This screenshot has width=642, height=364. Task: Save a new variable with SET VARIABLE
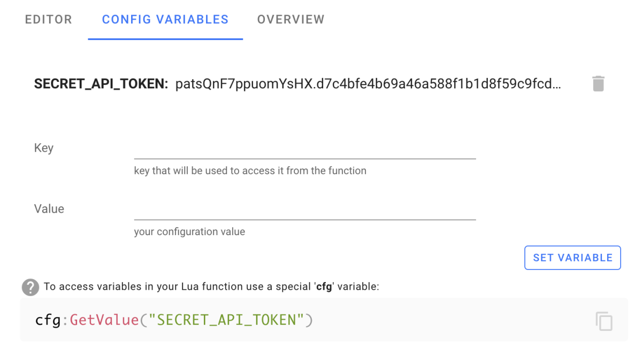click(x=572, y=257)
